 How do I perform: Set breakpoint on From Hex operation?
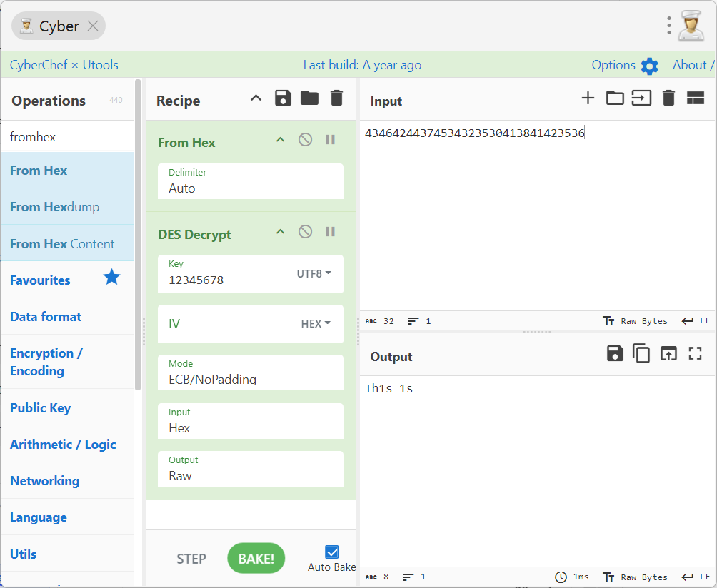tap(330, 140)
